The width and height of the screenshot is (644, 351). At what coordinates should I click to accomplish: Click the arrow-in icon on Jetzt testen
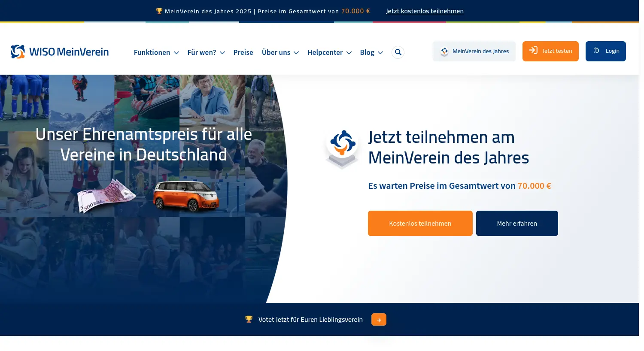coord(533,51)
